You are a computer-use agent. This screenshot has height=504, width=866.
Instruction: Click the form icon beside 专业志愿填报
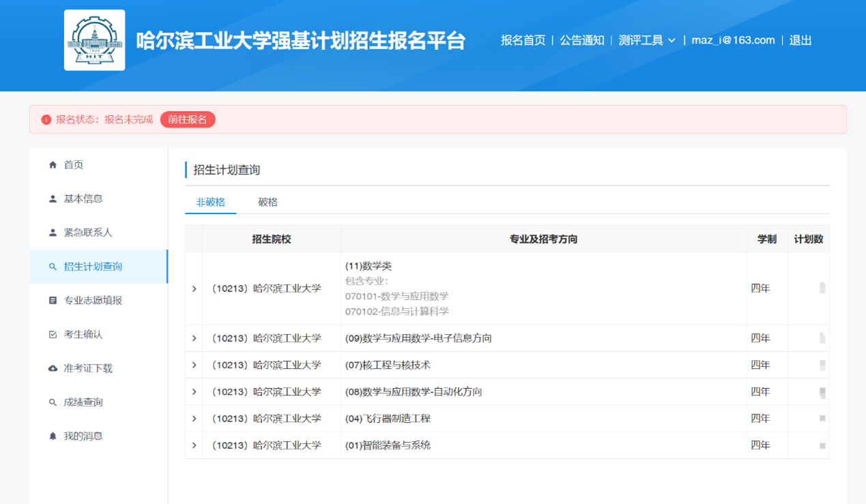(53, 300)
